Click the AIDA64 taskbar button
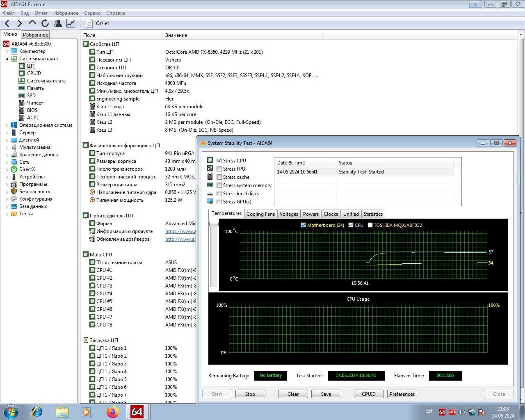Viewport: 525px width, 420px height. coord(137,412)
